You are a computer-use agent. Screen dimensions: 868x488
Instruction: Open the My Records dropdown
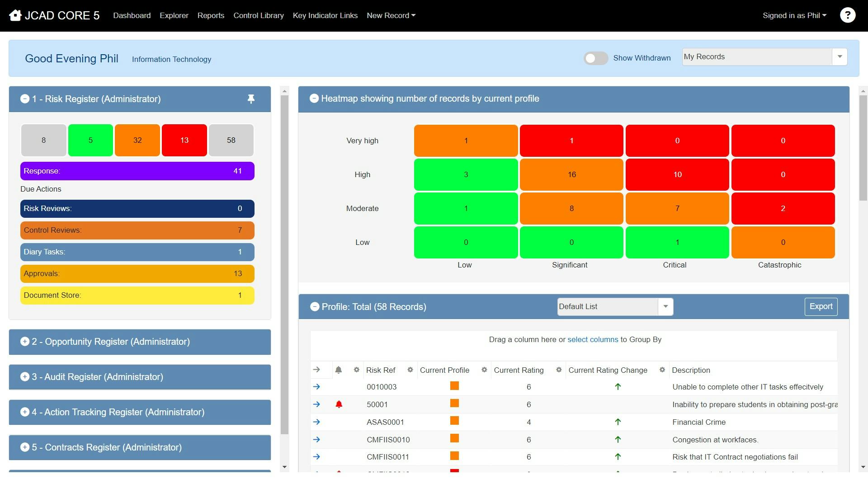click(840, 56)
